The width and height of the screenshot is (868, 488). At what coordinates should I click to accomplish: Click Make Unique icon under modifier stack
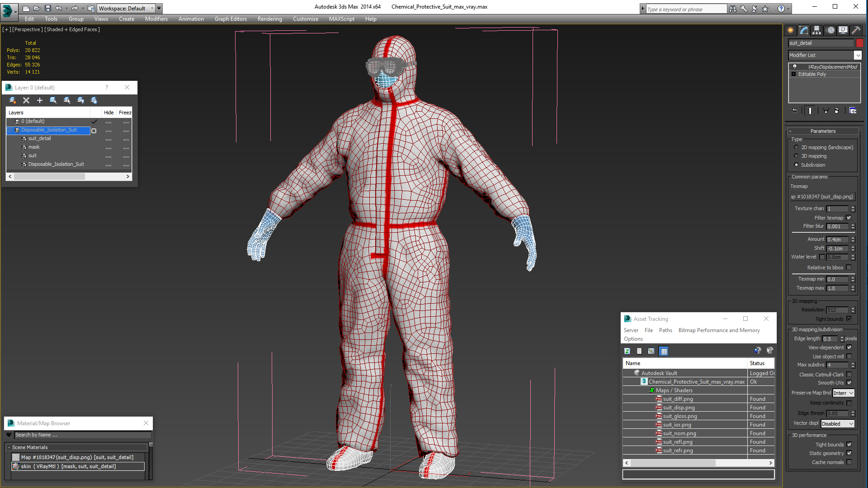tap(826, 111)
